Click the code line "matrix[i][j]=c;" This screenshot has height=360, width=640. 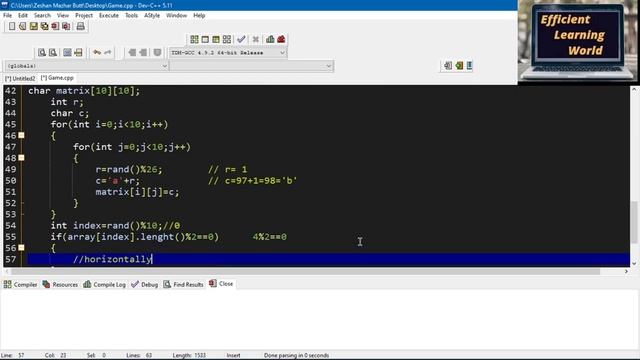pyautogui.click(x=138, y=192)
